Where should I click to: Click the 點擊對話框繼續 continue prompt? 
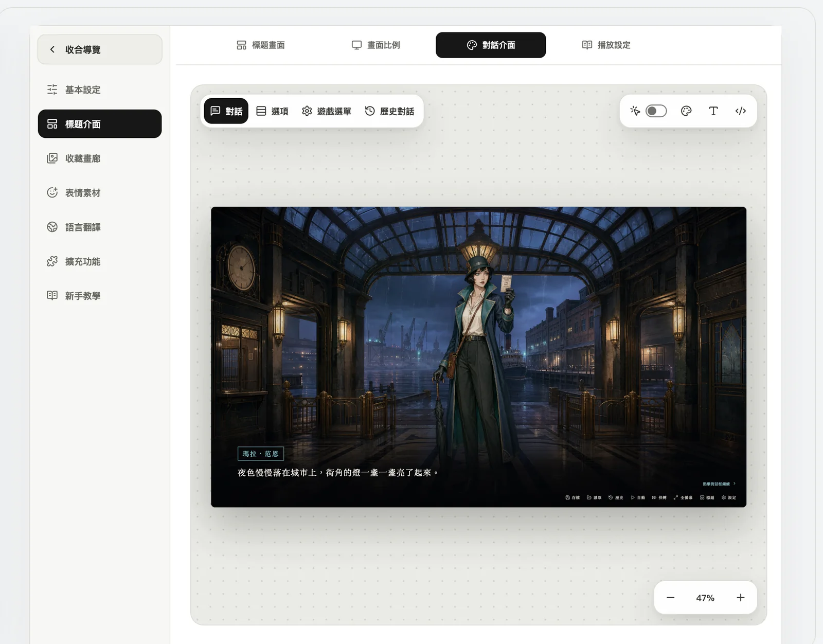[x=719, y=484]
